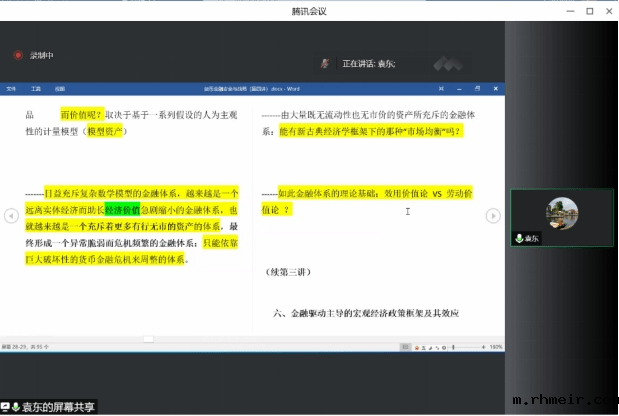Open the 工具 menu in Word
The image size is (619, 416).
coord(36,88)
